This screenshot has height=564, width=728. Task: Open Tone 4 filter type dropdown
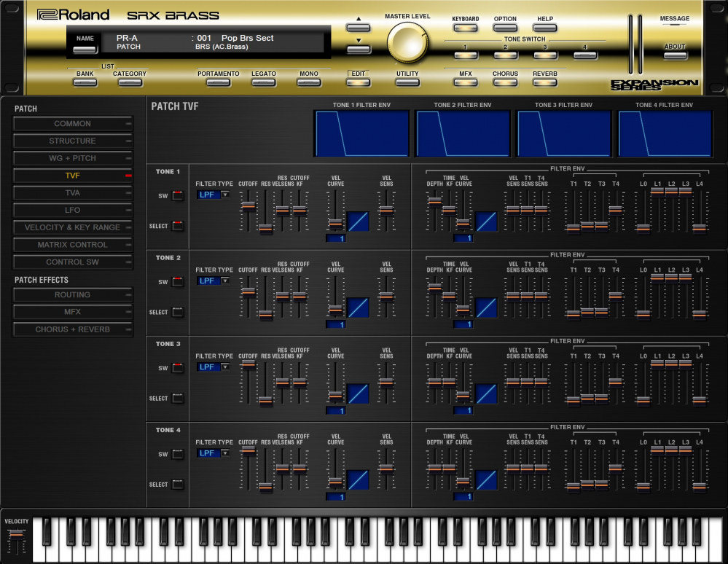pos(213,453)
